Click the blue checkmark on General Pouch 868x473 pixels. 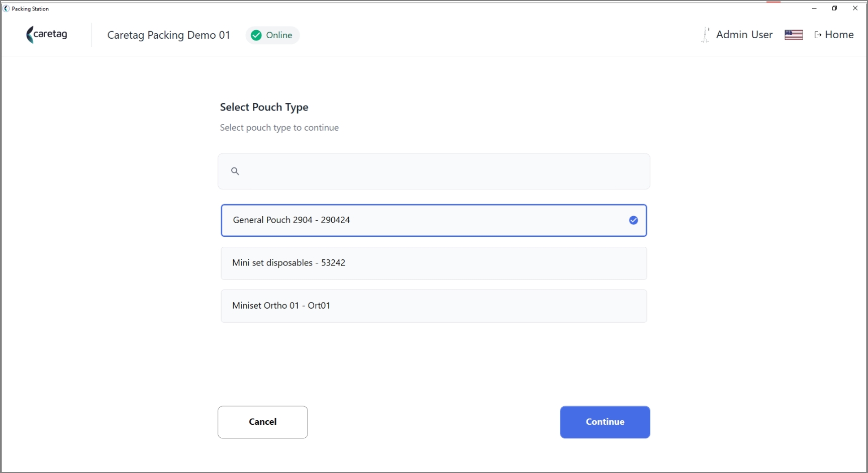(x=633, y=220)
